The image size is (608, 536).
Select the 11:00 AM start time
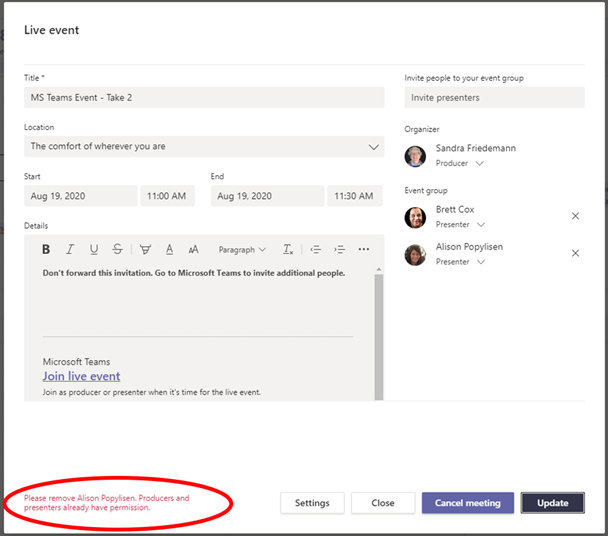coord(167,196)
